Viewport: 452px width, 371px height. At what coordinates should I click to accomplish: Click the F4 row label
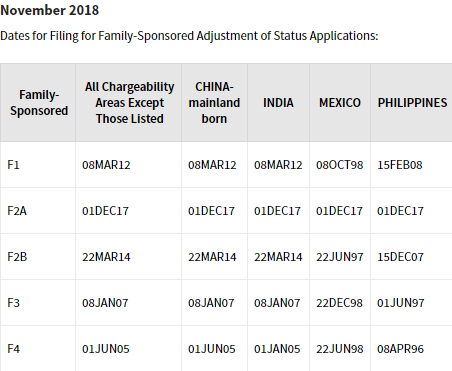tap(13, 349)
